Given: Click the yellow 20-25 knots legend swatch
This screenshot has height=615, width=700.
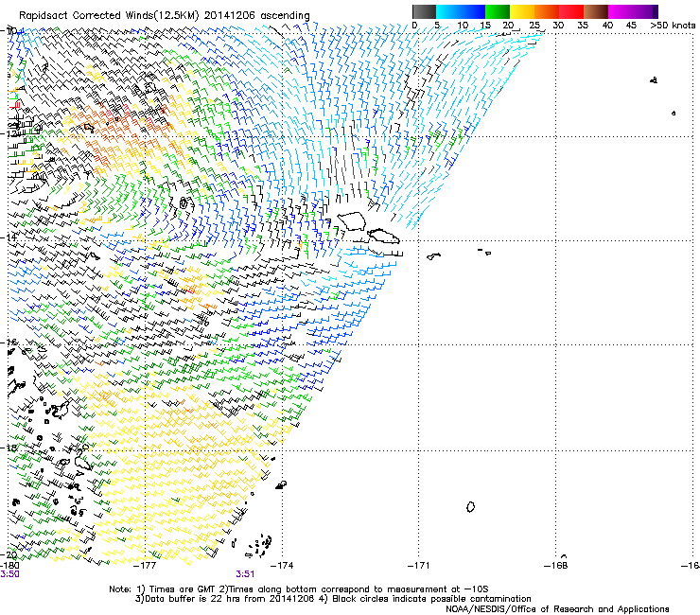Looking at the screenshot, I should (522, 11).
